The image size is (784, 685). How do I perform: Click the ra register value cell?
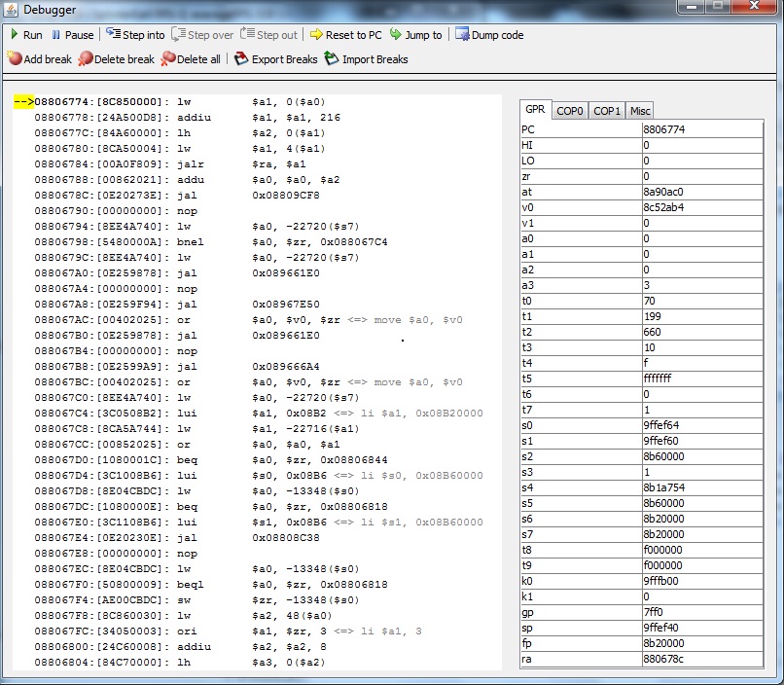[x=700, y=659]
